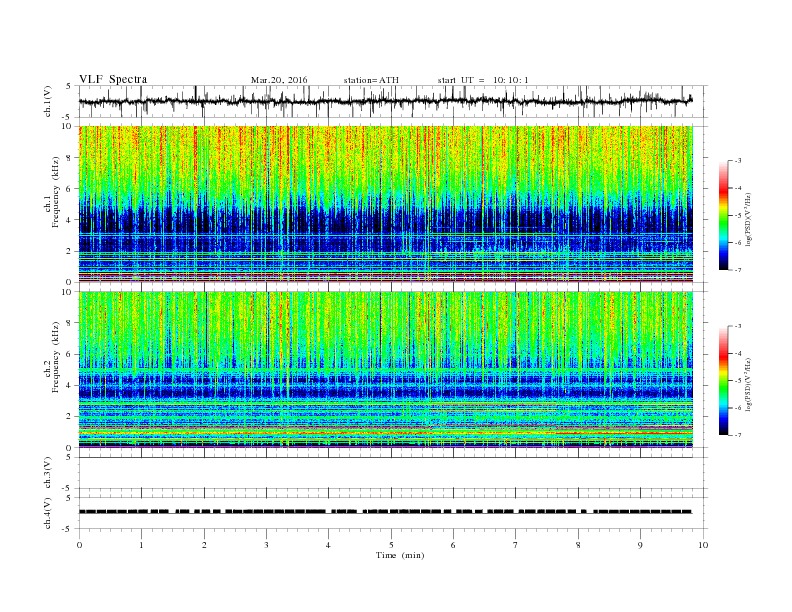792x612 pixels.
Task: Click the ch.1 PSD color scale bar
Action: tap(723, 215)
